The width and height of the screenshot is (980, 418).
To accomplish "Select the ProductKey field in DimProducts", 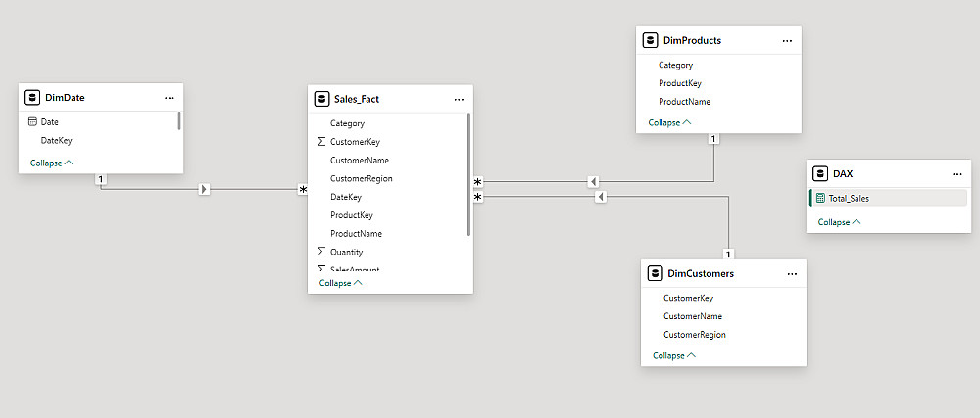I will click(x=680, y=83).
